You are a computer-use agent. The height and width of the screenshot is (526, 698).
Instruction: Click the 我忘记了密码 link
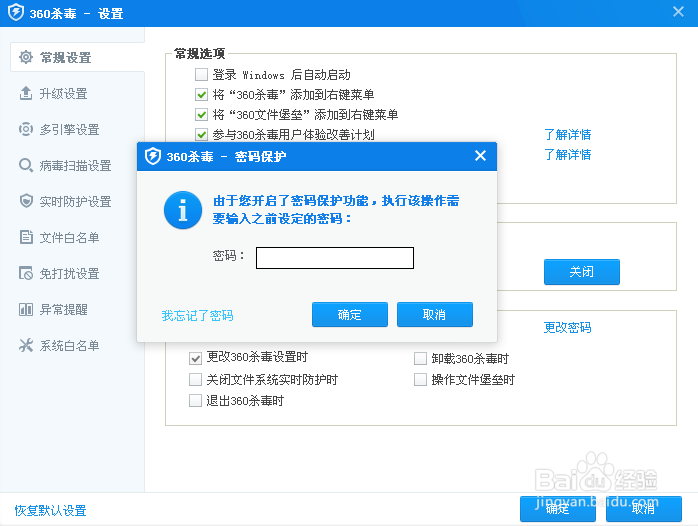[197, 316]
